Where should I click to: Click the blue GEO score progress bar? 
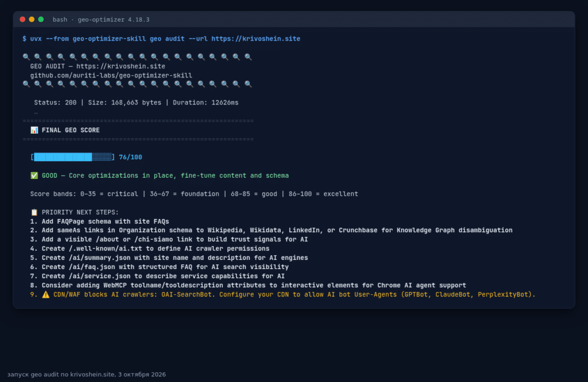(x=73, y=157)
